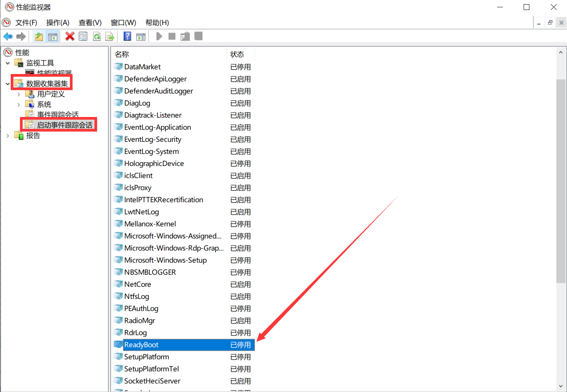The image size is (567, 392).
Task: Click the inner window minimize button
Action: coord(539,23)
